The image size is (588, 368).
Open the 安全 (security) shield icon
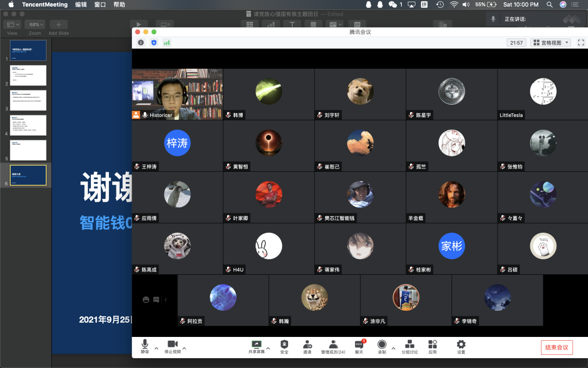[x=284, y=346]
